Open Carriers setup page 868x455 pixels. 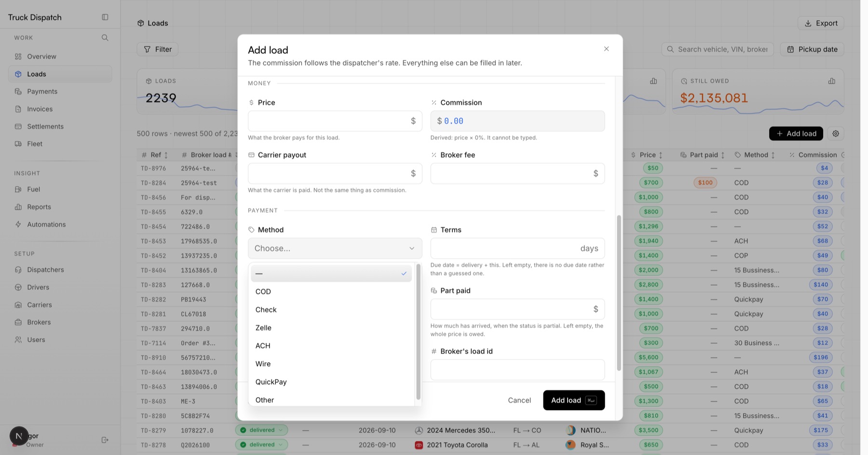click(x=60, y=305)
